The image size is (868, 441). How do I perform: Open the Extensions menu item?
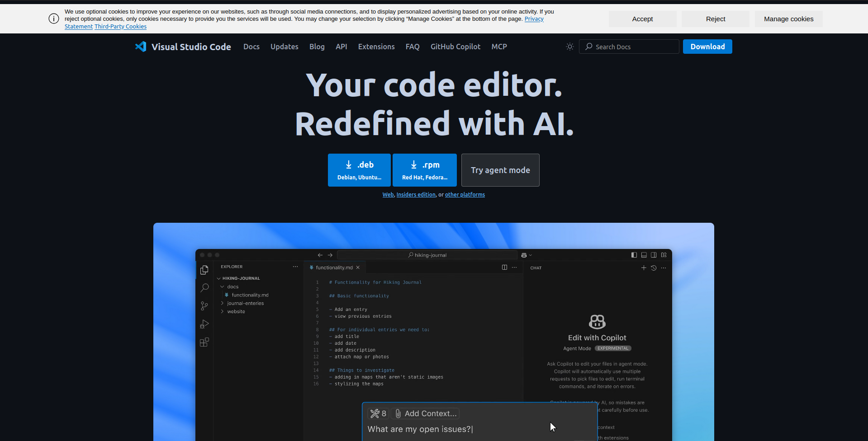(376, 47)
